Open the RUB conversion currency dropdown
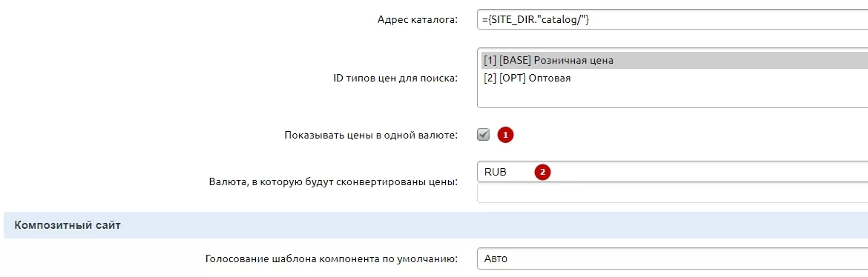The height and width of the screenshot is (277, 868). tap(672, 172)
